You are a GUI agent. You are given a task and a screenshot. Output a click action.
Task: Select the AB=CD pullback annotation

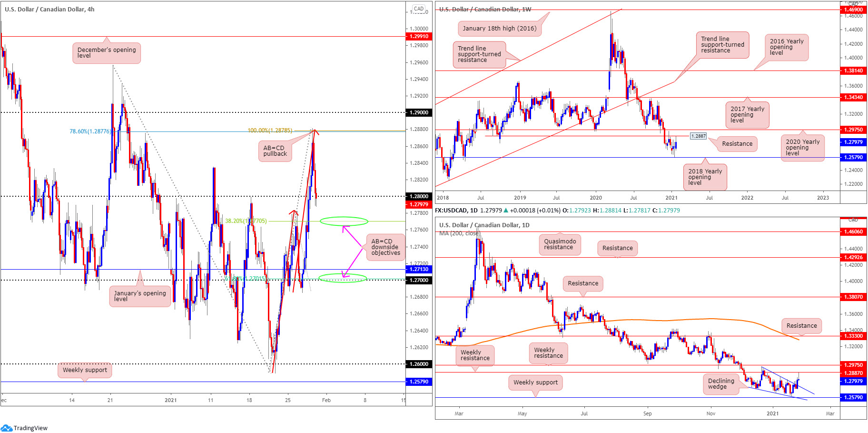click(275, 151)
